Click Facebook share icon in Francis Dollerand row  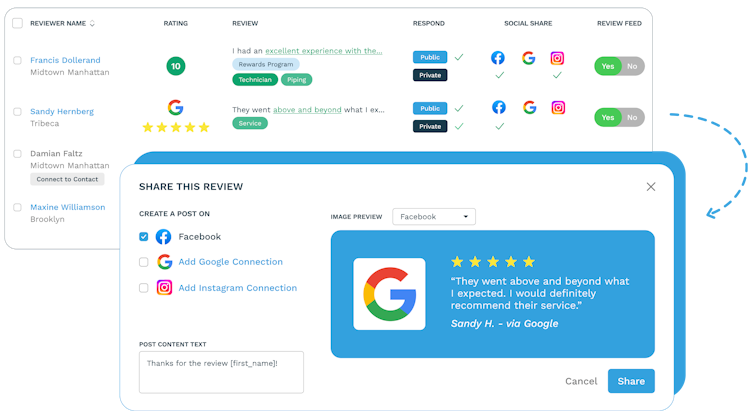tap(497, 58)
